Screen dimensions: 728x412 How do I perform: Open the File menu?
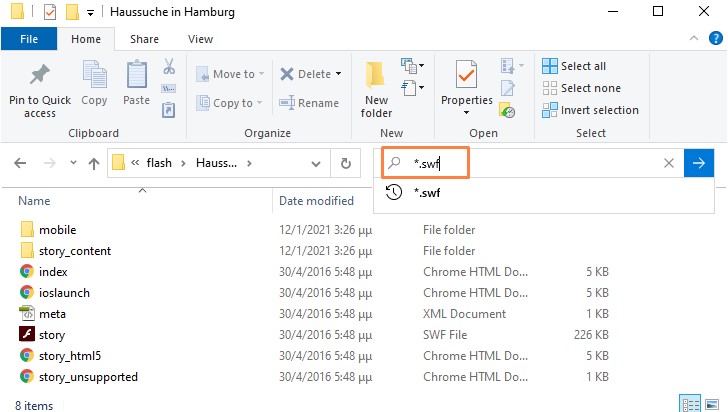click(x=29, y=39)
